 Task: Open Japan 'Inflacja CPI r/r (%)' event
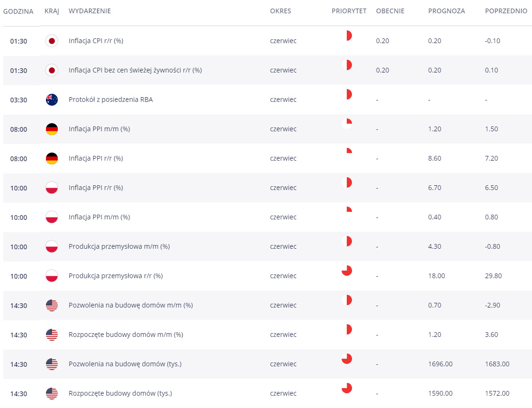click(96, 41)
